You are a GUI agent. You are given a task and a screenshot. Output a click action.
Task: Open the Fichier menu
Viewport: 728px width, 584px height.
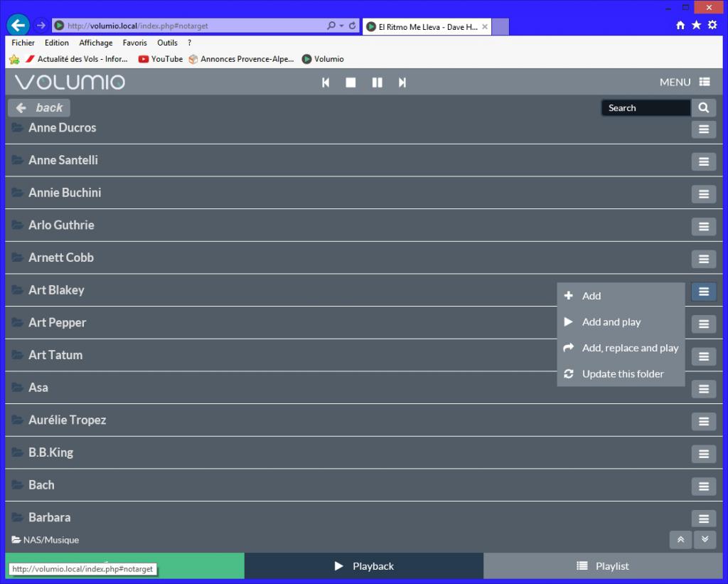(23, 43)
